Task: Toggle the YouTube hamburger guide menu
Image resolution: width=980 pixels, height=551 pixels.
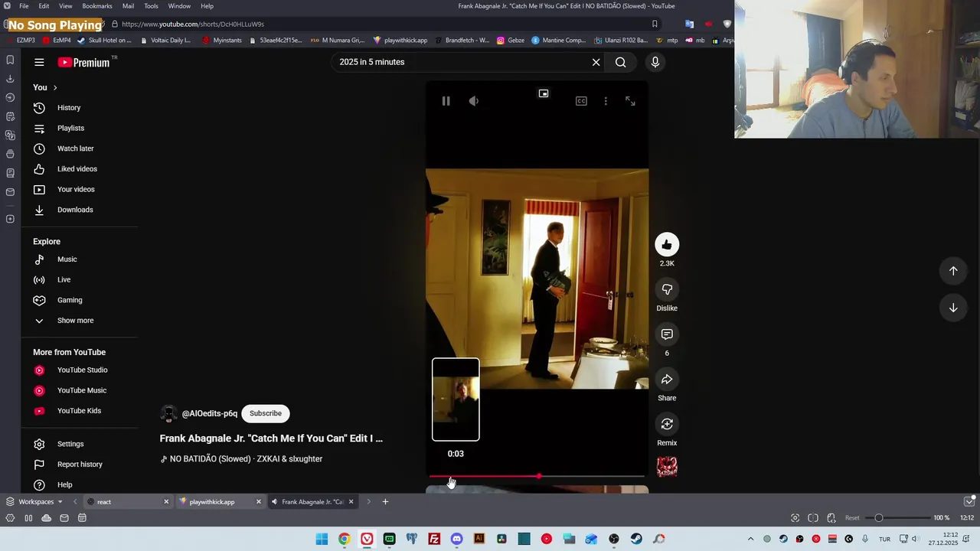Action: click(x=39, y=62)
